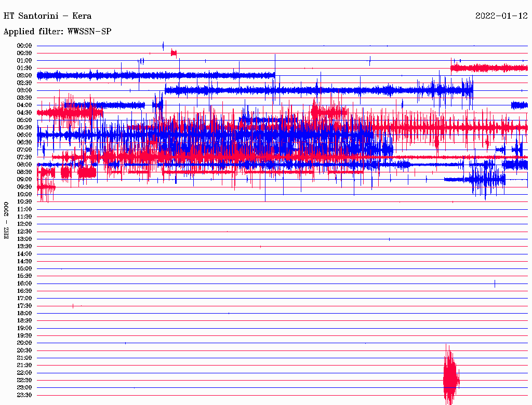532x405 pixels.
Task: Select the 23:30 time label
Action: [x=24, y=395]
